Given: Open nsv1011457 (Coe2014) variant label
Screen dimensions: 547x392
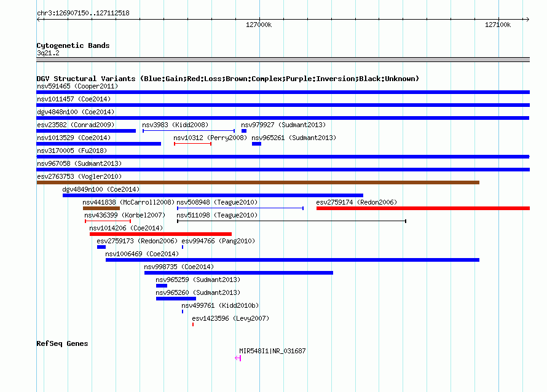Looking at the screenshot, I should pyautogui.click(x=74, y=99).
